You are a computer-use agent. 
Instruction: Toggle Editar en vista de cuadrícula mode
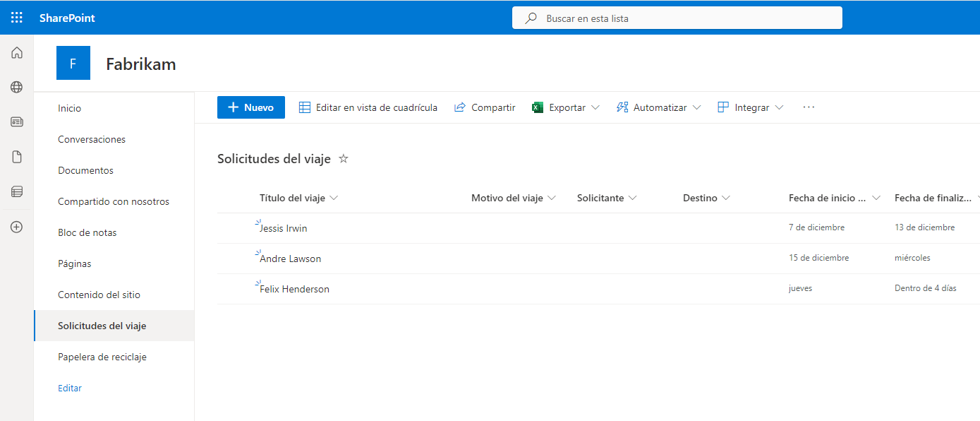368,107
